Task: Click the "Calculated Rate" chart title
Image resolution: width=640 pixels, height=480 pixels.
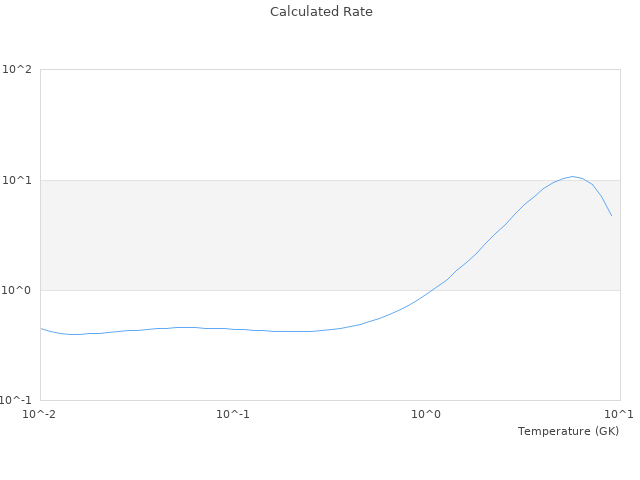Action: pyautogui.click(x=321, y=12)
